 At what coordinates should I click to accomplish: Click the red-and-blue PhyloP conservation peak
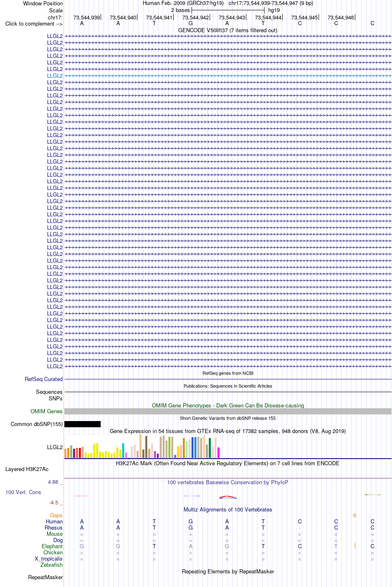click(x=228, y=497)
